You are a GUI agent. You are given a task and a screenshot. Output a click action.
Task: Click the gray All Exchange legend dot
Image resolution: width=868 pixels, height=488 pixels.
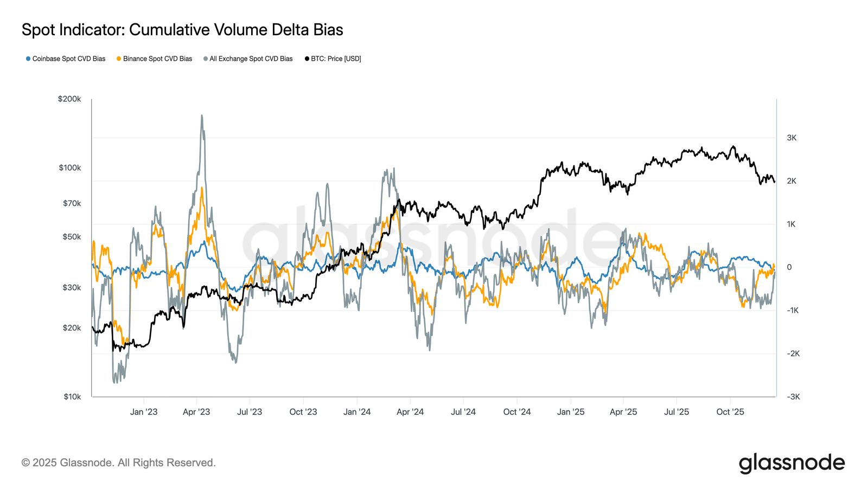[206, 59]
